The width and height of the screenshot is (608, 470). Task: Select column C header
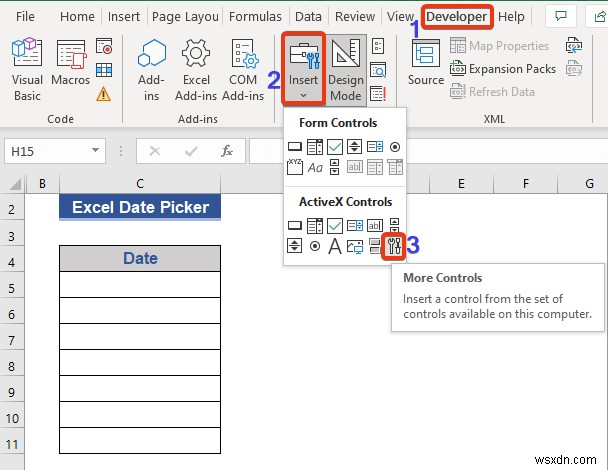(140, 183)
